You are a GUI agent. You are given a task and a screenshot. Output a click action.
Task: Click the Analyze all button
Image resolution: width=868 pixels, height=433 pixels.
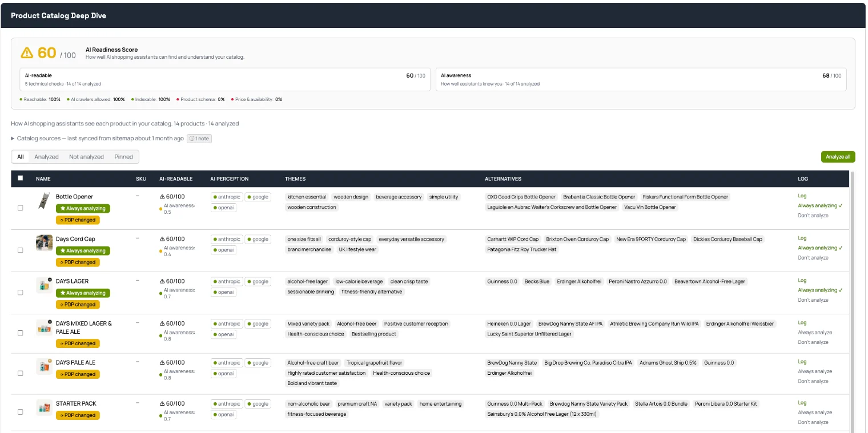838,157
